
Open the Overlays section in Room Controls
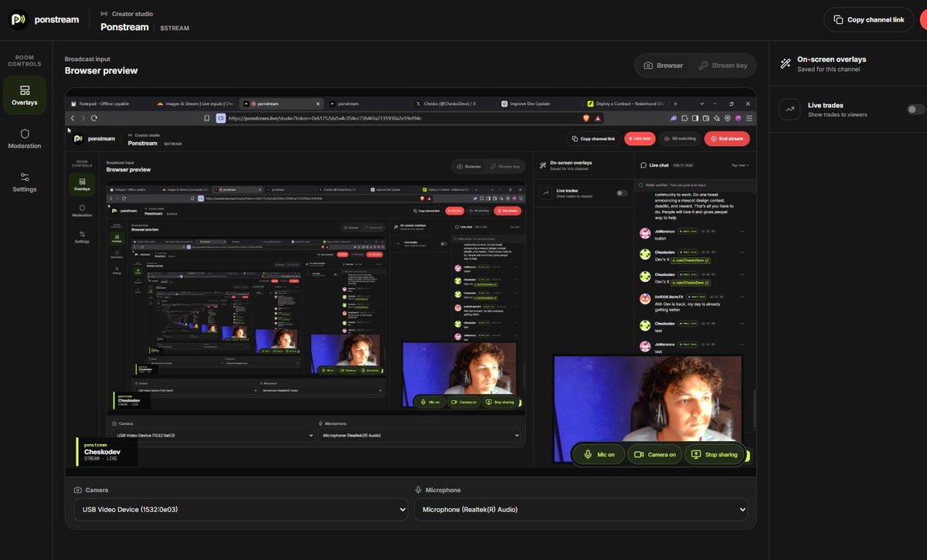(25, 95)
